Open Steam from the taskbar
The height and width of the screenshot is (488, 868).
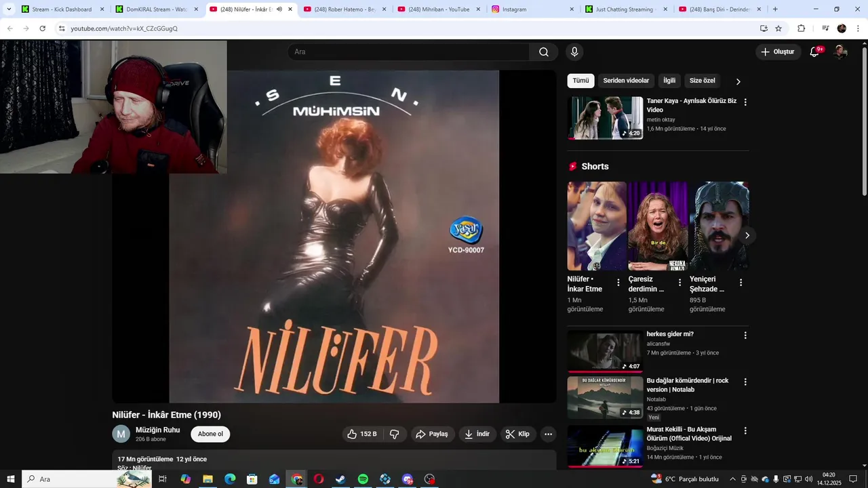(340, 479)
